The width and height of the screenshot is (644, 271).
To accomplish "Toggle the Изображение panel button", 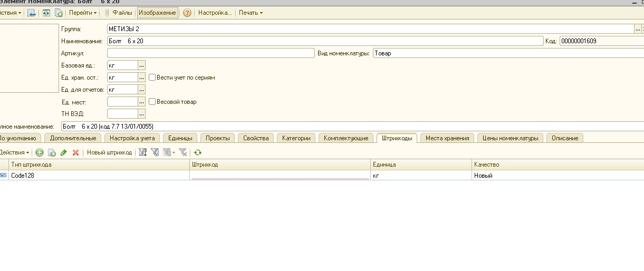I will (157, 13).
